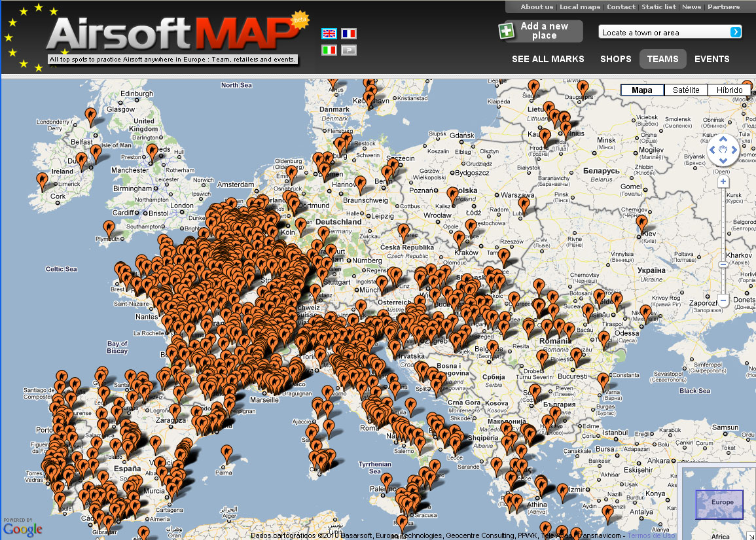
Task: Select the marker near Lublin
Action: 524,205
